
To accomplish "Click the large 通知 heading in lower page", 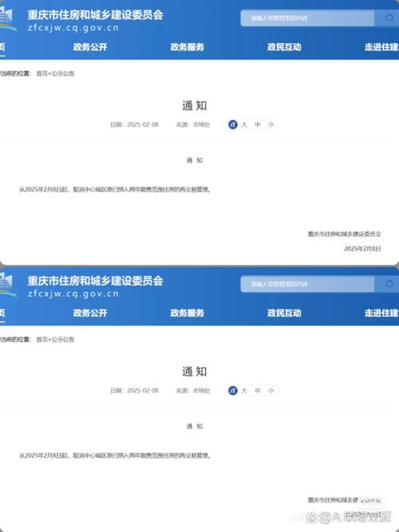I will click(x=195, y=372).
